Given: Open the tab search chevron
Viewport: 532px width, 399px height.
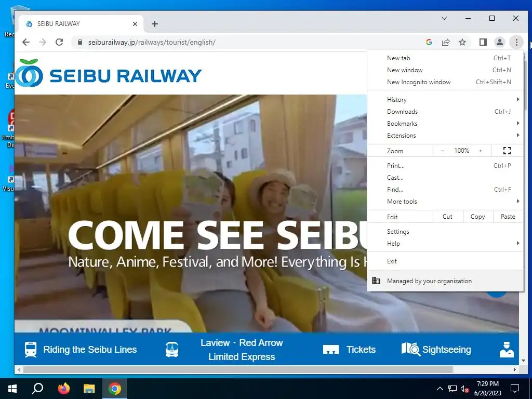Looking at the screenshot, I should click(x=444, y=18).
